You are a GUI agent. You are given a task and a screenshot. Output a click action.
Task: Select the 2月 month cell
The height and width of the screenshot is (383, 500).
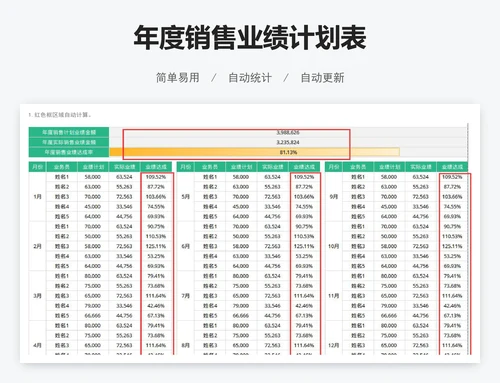[37, 246]
